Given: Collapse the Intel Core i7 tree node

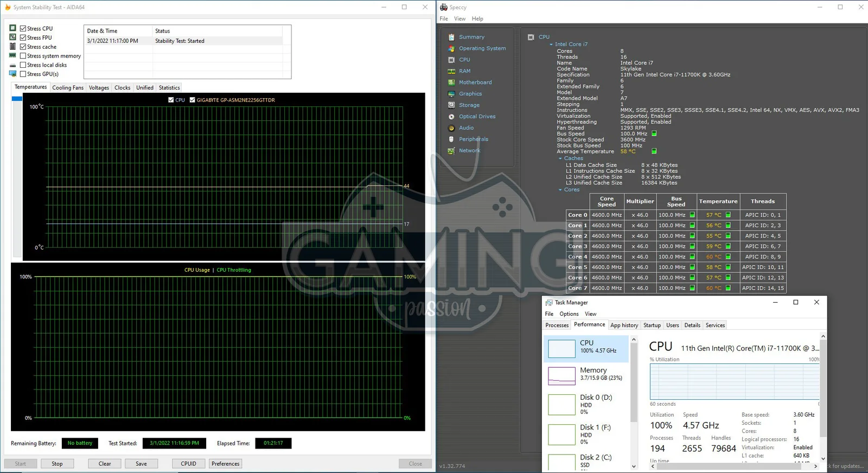Looking at the screenshot, I should coord(551,44).
